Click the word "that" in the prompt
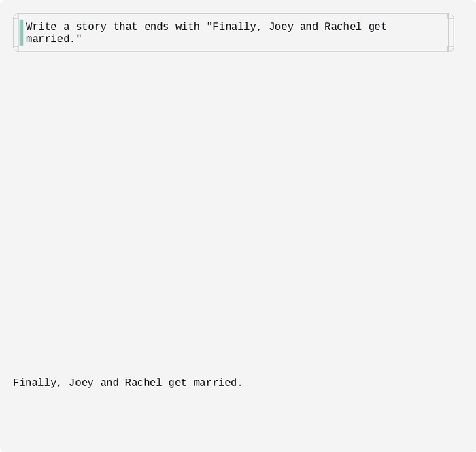The height and width of the screenshot is (452, 476). (125, 27)
